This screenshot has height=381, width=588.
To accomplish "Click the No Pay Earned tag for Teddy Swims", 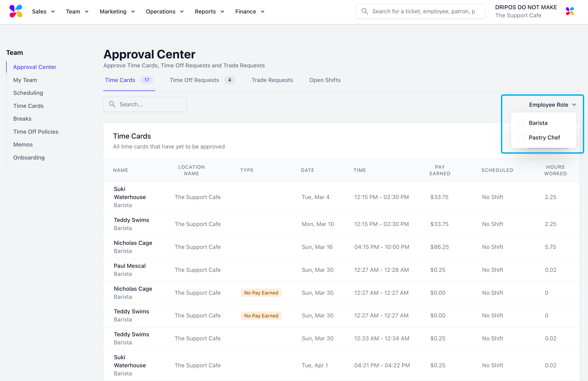I will 261,316.
